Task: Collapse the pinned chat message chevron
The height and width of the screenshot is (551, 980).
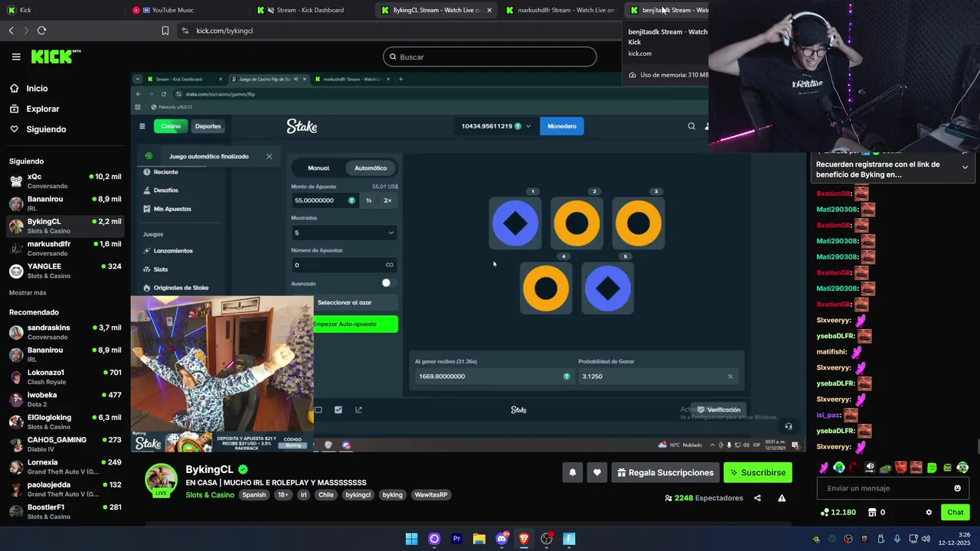Action: tap(965, 168)
